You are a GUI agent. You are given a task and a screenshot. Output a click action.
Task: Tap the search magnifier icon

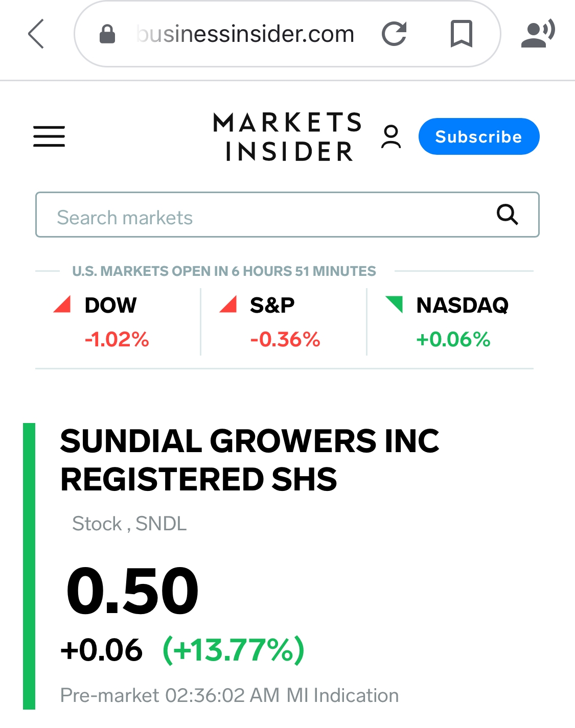coord(507,215)
